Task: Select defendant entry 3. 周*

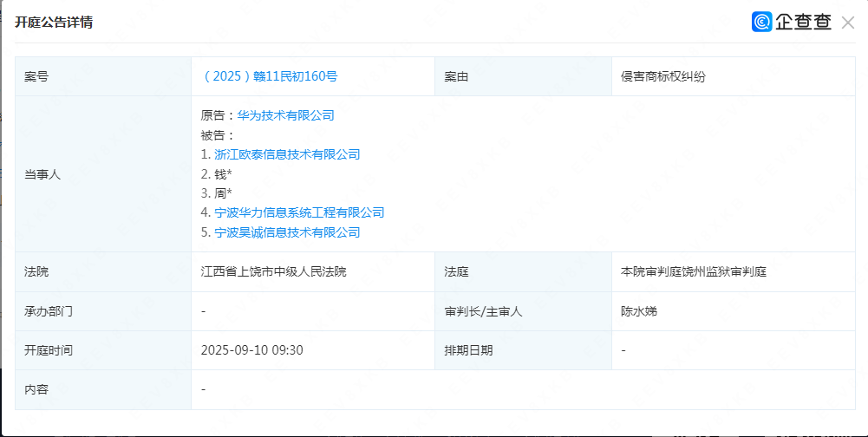Action: pos(217,193)
